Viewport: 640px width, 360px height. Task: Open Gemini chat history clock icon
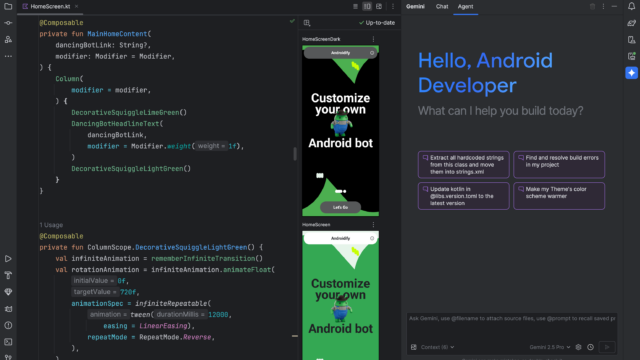591,347
